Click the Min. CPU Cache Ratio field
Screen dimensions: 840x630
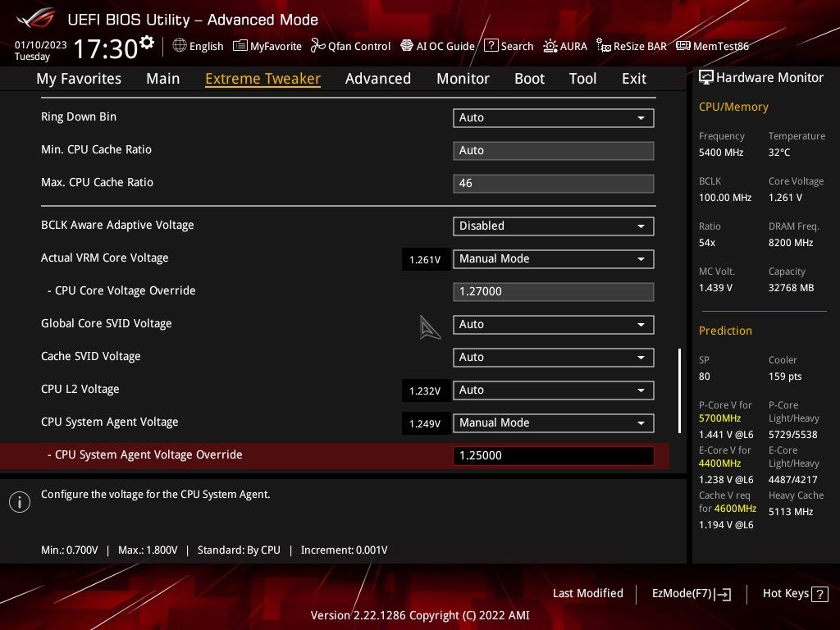(x=554, y=151)
